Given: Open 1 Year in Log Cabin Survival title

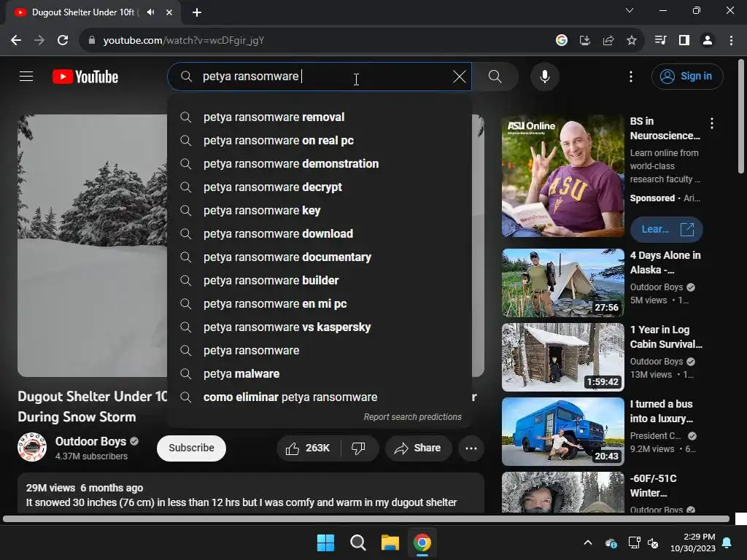Looking at the screenshot, I should (x=666, y=337).
